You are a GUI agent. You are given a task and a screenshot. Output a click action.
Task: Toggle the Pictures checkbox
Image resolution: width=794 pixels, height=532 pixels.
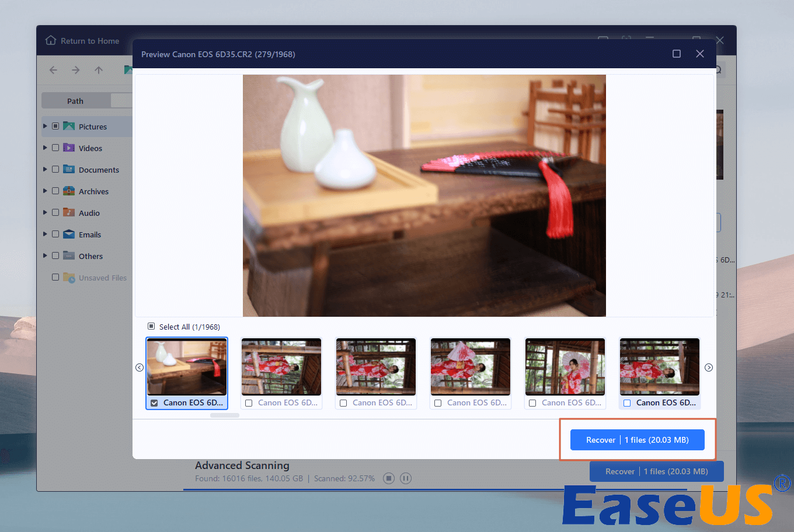(x=55, y=126)
